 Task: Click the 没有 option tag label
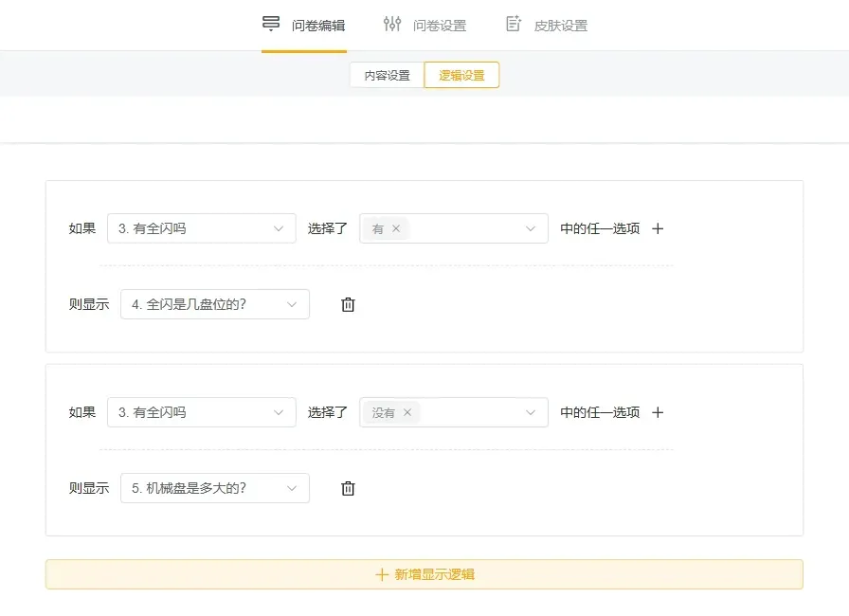(x=384, y=412)
